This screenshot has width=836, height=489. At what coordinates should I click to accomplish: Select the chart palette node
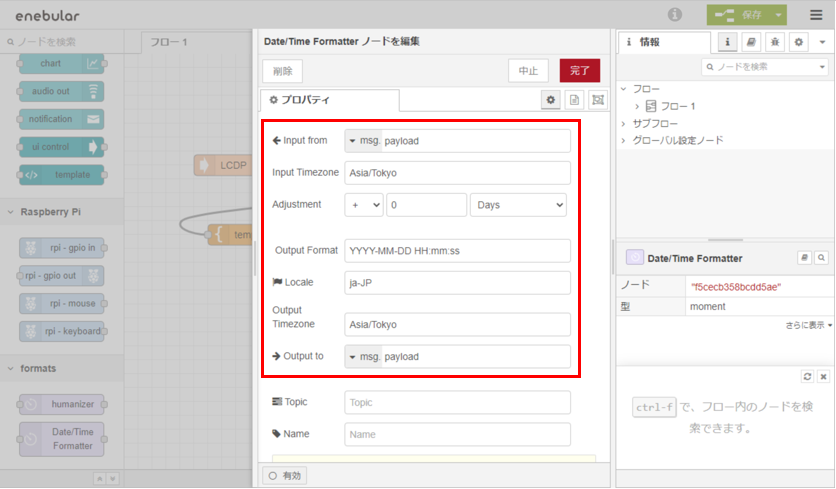[x=61, y=63]
